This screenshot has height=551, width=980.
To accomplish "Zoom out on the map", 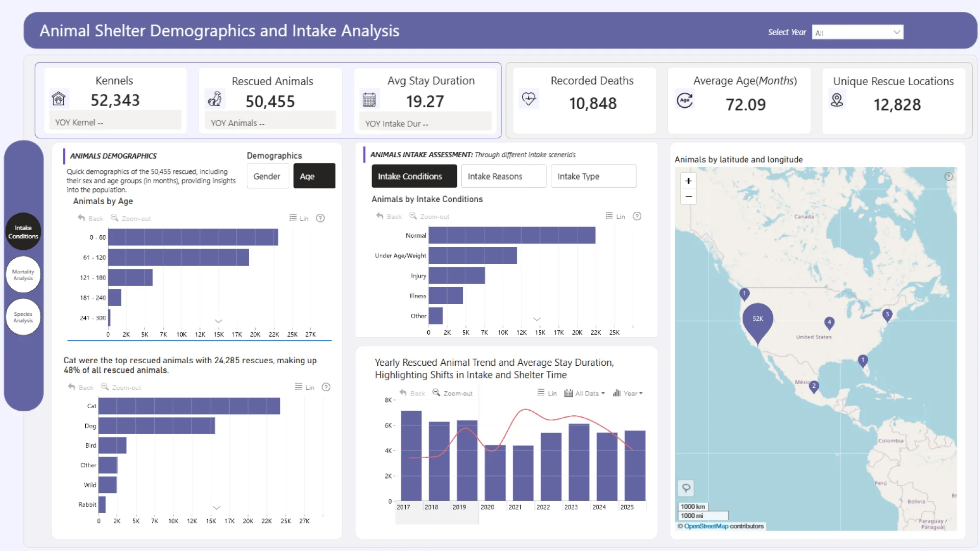I will coord(688,196).
